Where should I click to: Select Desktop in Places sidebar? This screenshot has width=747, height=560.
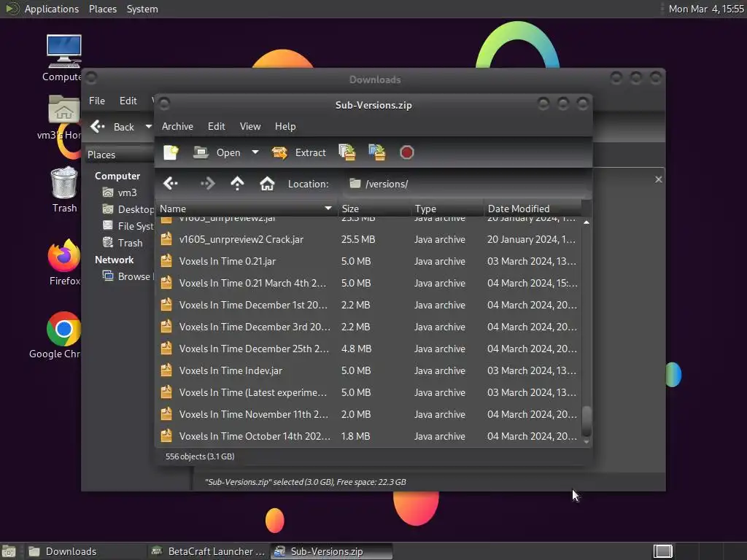click(x=128, y=209)
